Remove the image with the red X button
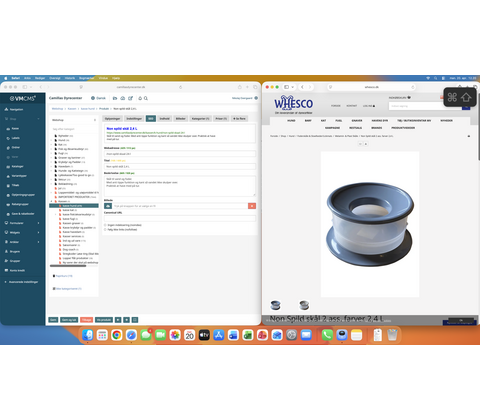 click(x=252, y=206)
